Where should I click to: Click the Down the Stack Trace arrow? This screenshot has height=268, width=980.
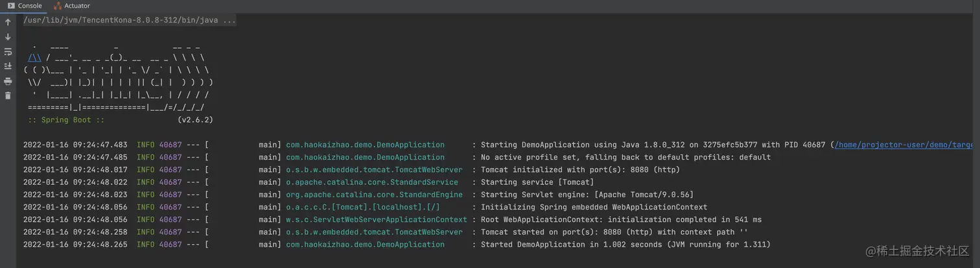[8, 37]
